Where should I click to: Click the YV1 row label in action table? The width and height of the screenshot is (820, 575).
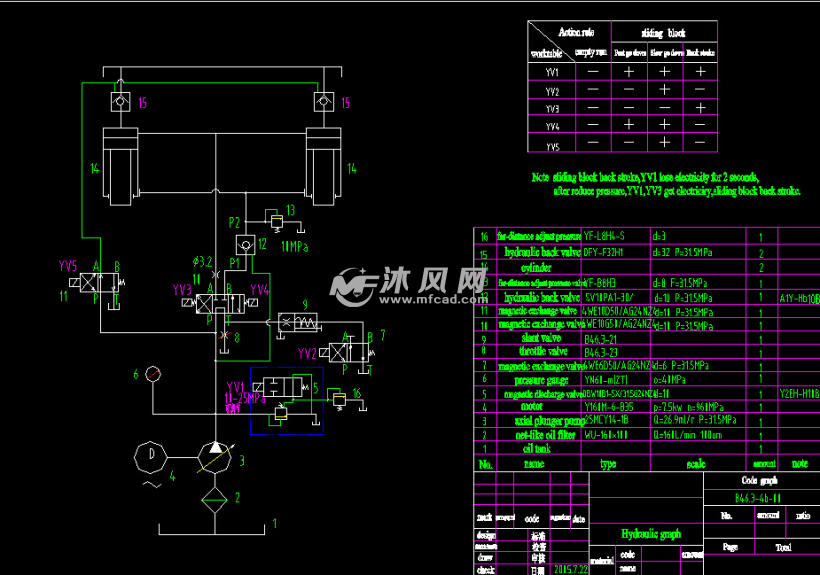(552, 72)
